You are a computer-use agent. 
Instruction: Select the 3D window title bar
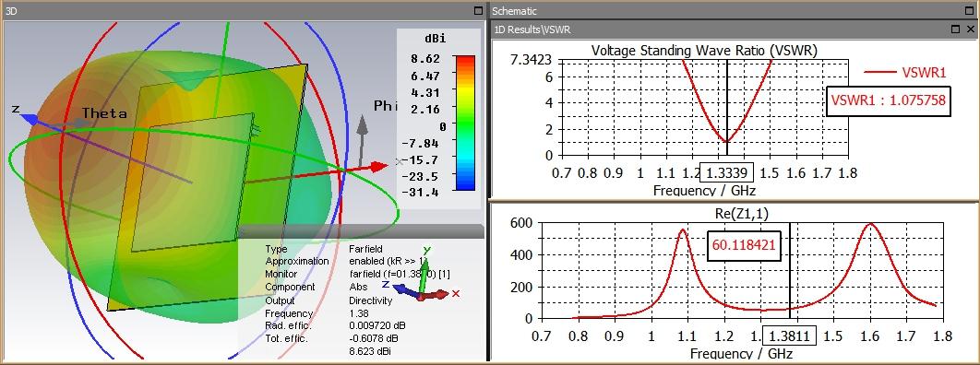point(244,11)
